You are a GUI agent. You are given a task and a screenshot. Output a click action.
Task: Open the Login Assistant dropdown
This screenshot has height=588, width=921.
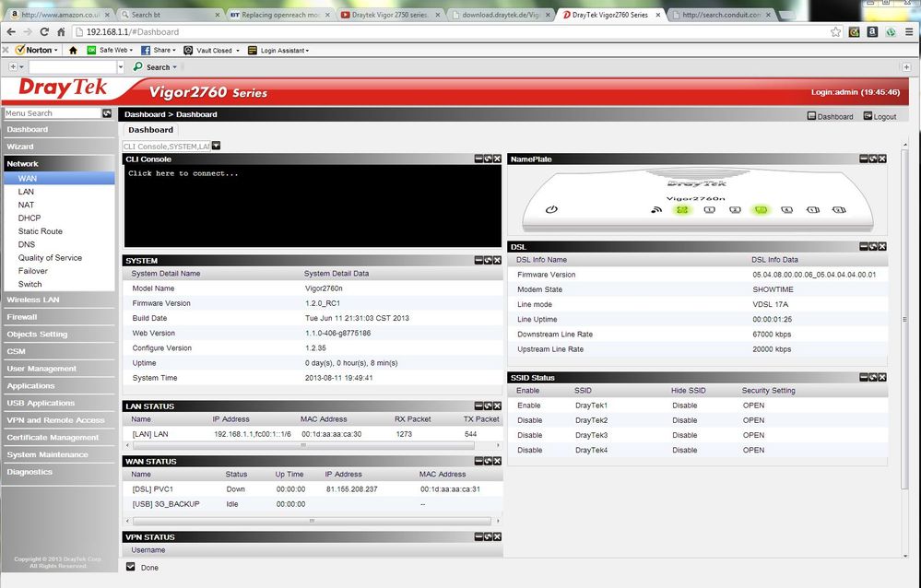277,51
